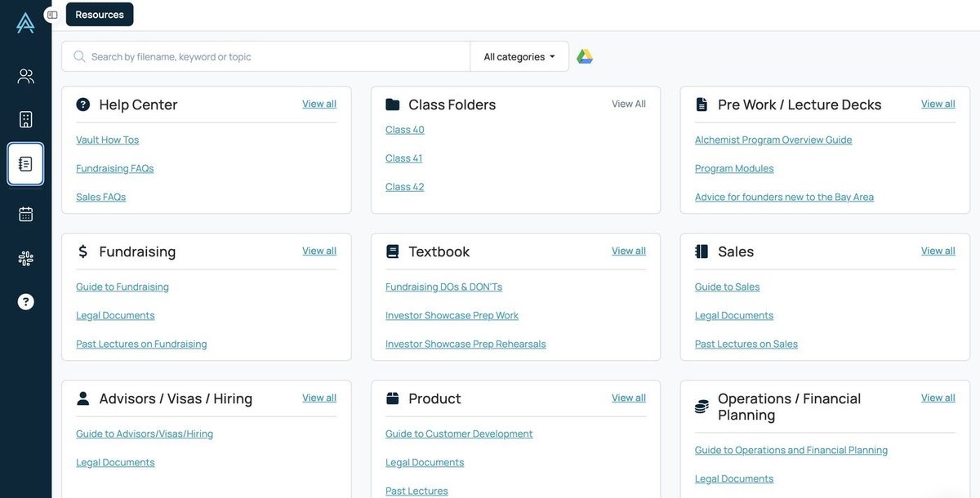Open Legal Documents under Product

pyautogui.click(x=425, y=462)
